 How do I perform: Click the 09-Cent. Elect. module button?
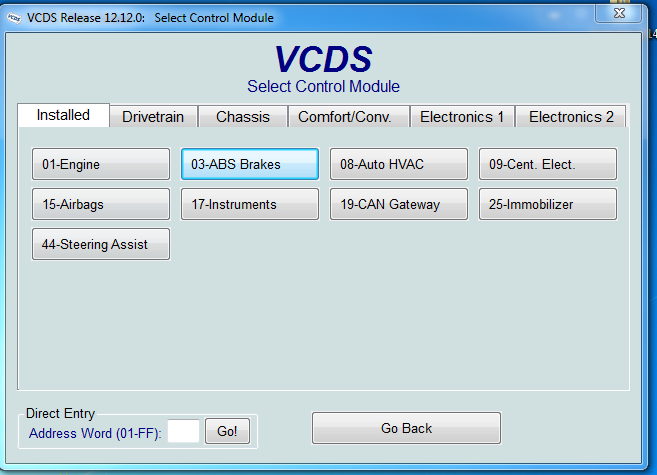click(x=547, y=164)
